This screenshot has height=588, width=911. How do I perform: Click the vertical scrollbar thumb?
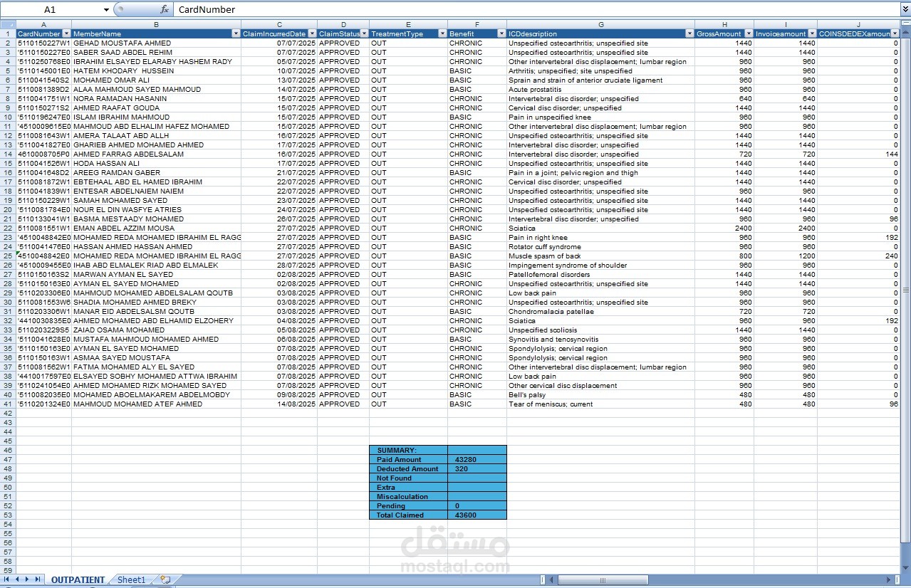pyautogui.click(x=906, y=290)
